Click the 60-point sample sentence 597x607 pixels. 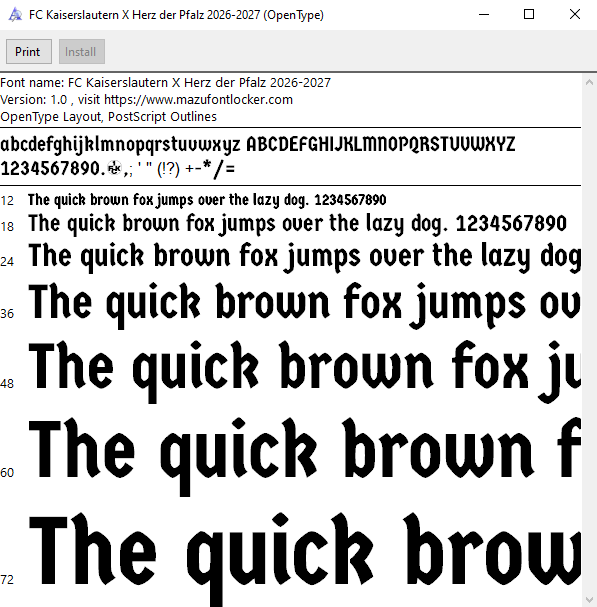[305, 456]
